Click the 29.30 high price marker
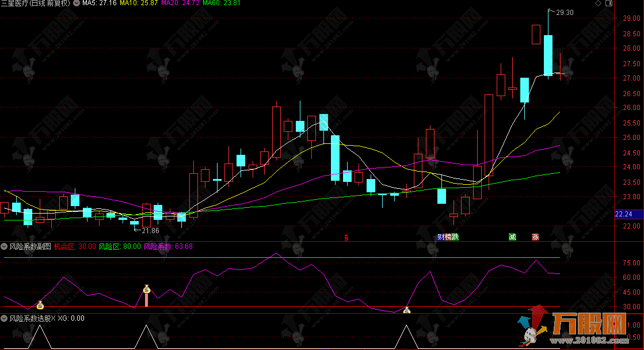 (564, 12)
